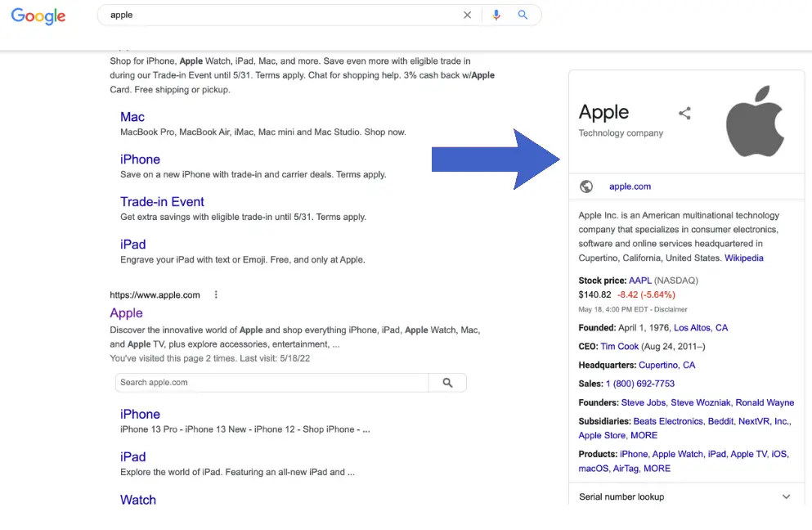Click the Serial number lookup label
Screen dimensions: 812x530
coord(621,496)
